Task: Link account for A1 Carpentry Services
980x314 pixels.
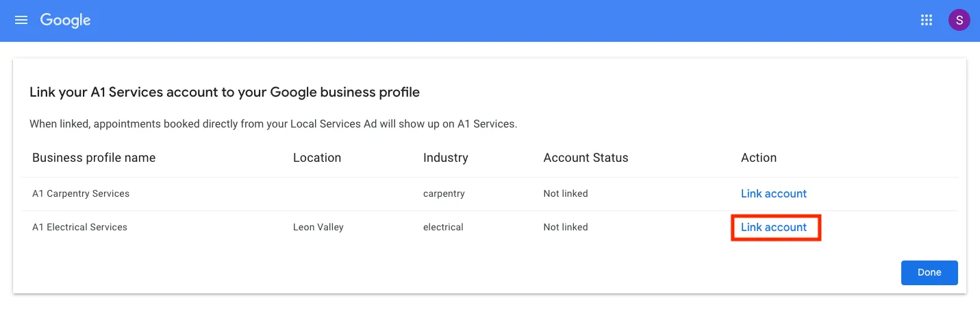Action: click(774, 193)
